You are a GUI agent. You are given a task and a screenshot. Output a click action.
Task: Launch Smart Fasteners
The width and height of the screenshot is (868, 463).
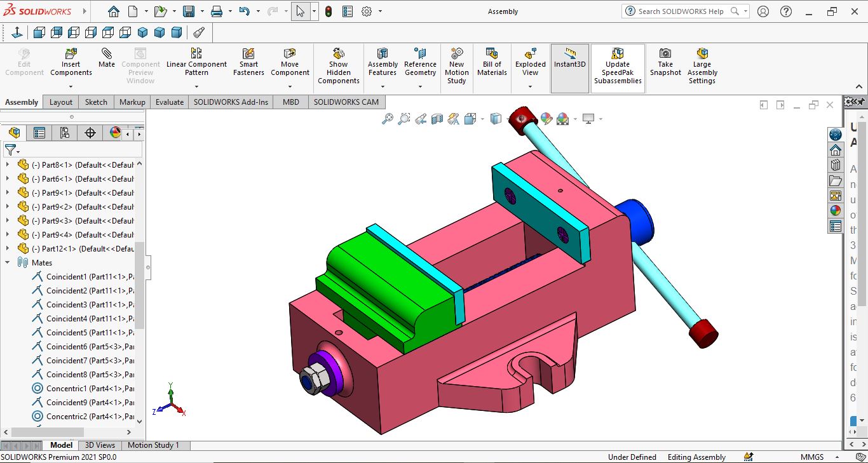[x=248, y=62]
